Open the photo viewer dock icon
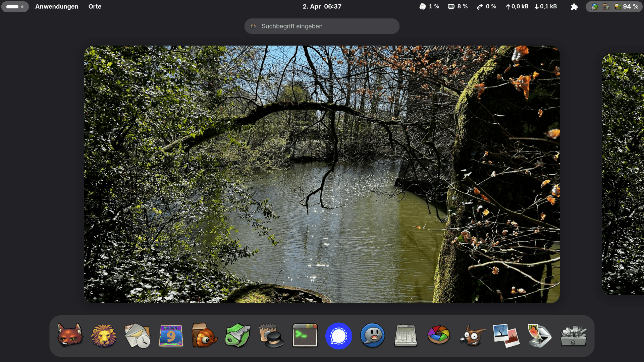Image resolution: width=644 pixels, height=362 pixels. 506,336
